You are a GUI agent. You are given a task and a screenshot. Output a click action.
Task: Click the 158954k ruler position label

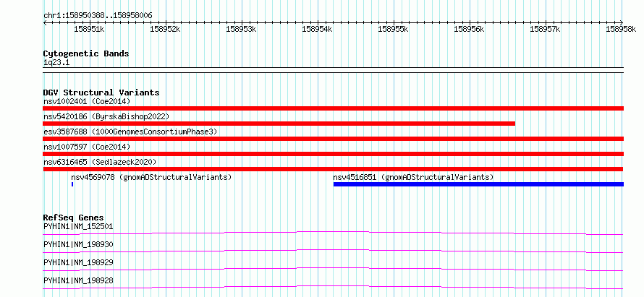coord(317,29)
